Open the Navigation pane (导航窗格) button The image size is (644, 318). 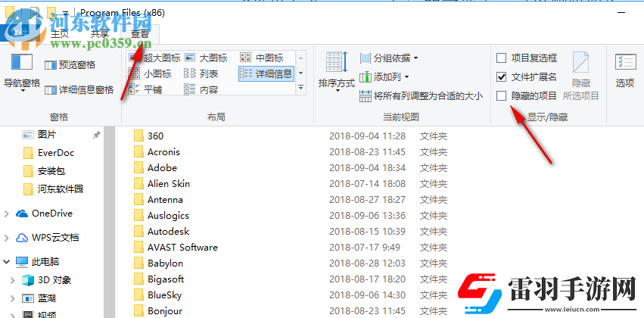pyautogui.click(x=21, y=73)
